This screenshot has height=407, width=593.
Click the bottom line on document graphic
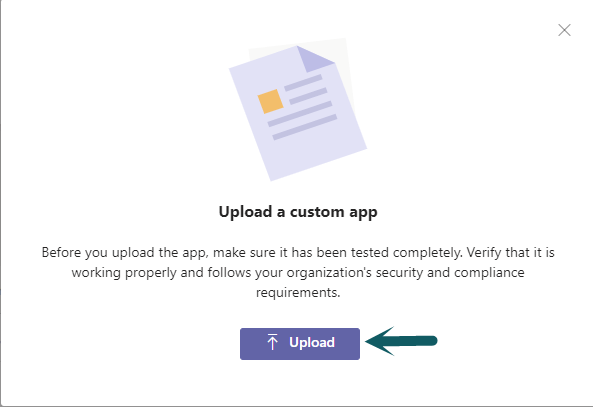point(305,127)
